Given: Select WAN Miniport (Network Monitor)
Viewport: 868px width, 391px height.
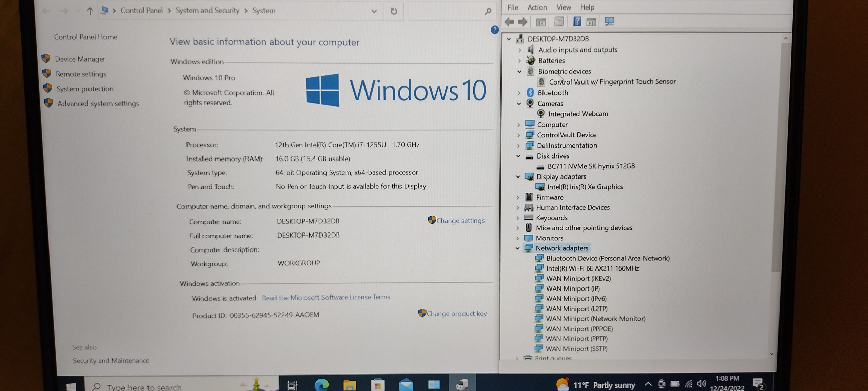Looking at the screenshot, I should pos(595,318).
